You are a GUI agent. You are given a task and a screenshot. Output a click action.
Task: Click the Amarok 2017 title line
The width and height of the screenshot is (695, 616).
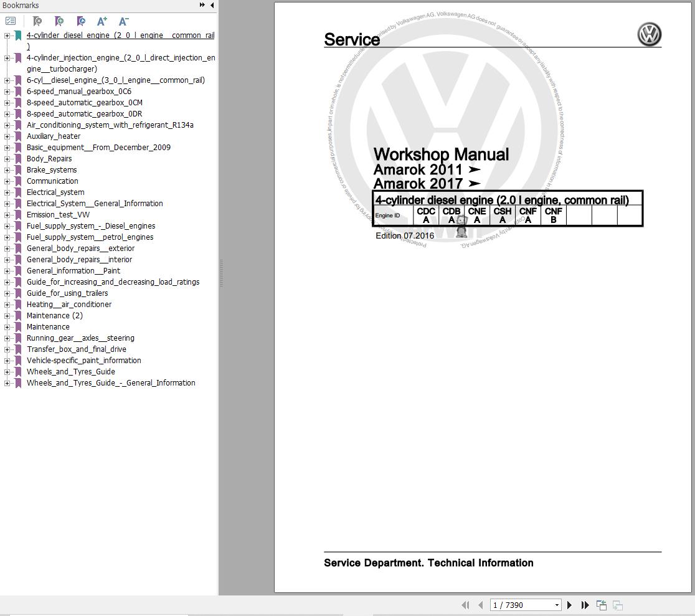tap(427, 184)
